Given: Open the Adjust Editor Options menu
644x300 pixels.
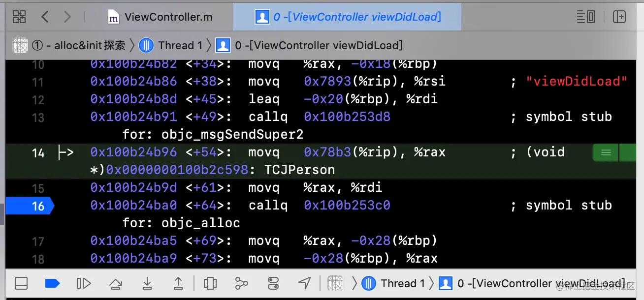Looking at the screenshot, I should coord(586,17).
